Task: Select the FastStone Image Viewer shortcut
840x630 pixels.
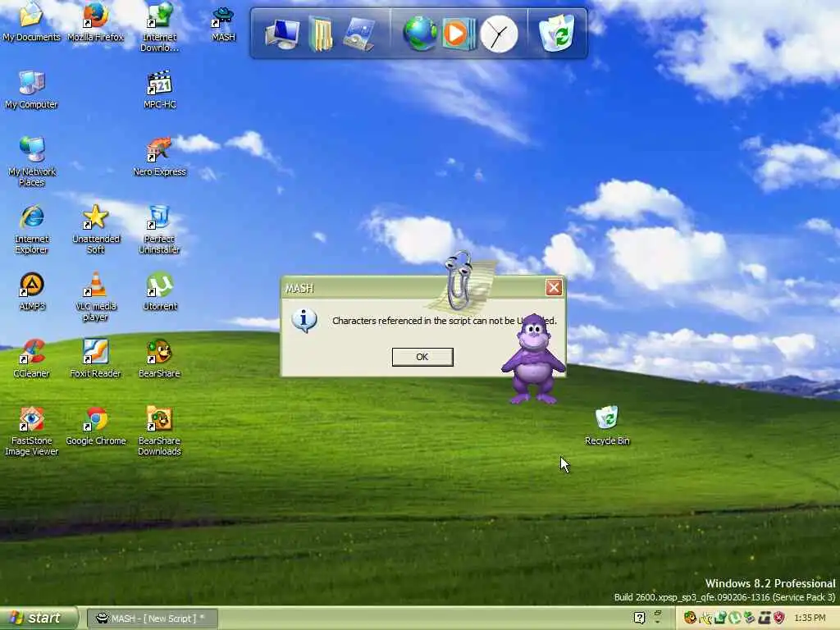Action: click(32, 431)
